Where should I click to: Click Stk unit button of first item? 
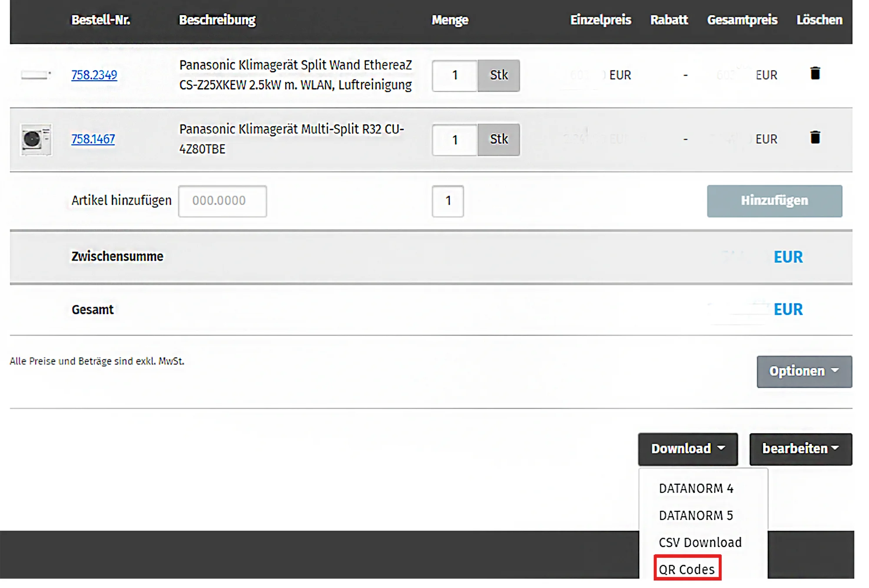pyautogui.click(x=498, y=76)
